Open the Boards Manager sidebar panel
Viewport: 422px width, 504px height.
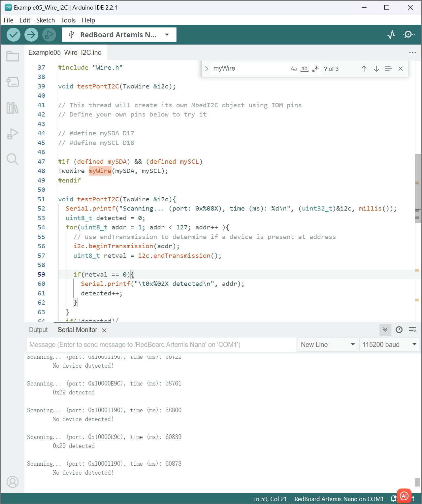13,82
